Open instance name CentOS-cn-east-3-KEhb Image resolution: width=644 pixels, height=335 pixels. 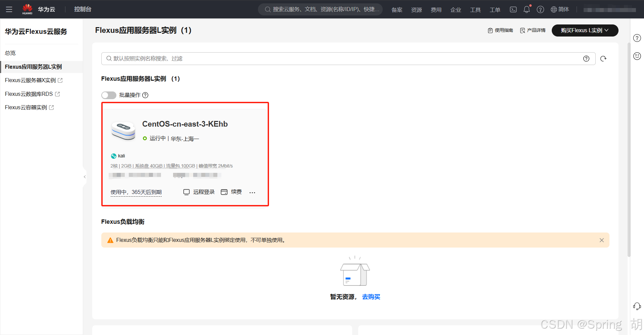185,124
